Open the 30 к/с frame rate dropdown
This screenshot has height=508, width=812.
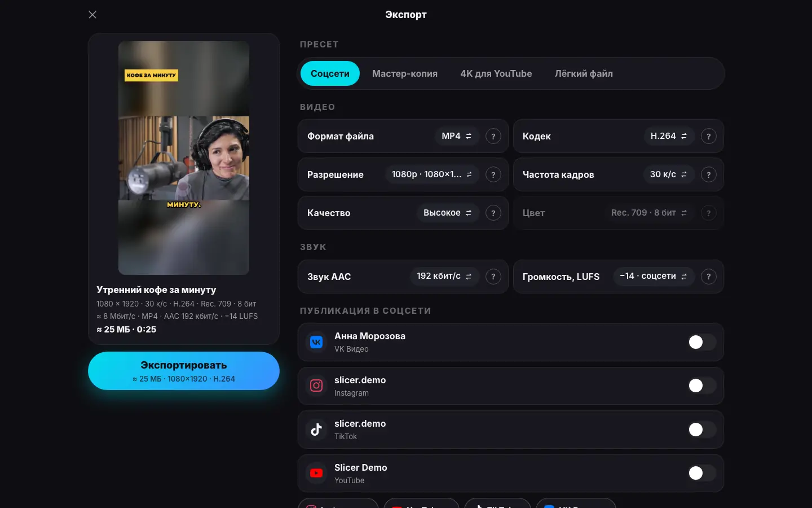pyautogui.click(x=669, y=174)
